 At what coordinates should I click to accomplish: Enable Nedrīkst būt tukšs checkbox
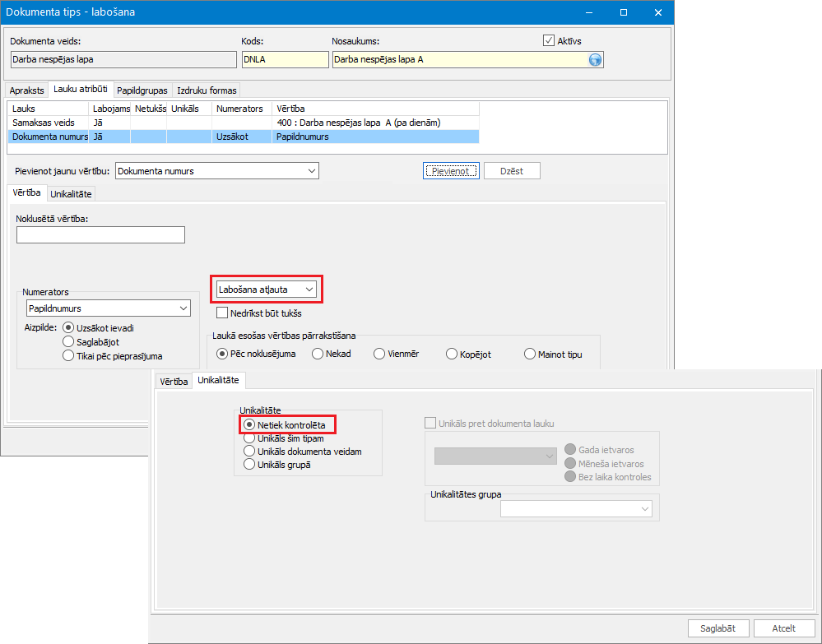click(222, 313)
